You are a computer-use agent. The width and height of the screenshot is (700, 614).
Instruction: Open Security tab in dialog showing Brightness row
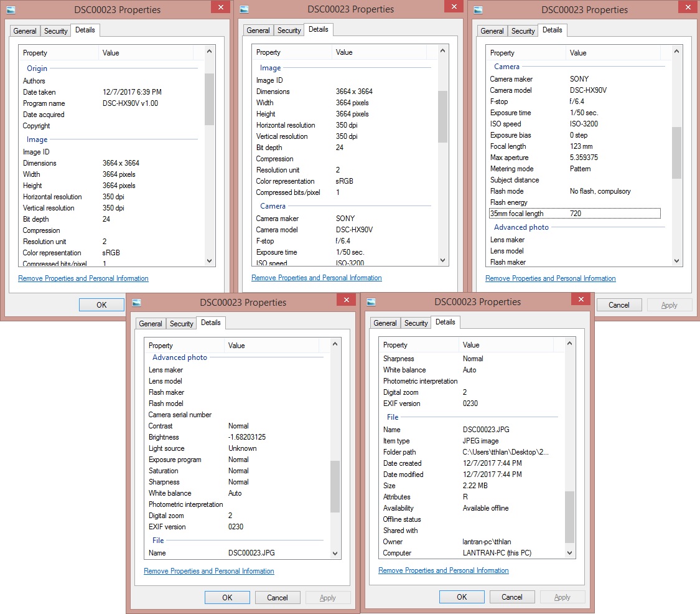click(181, 324)
